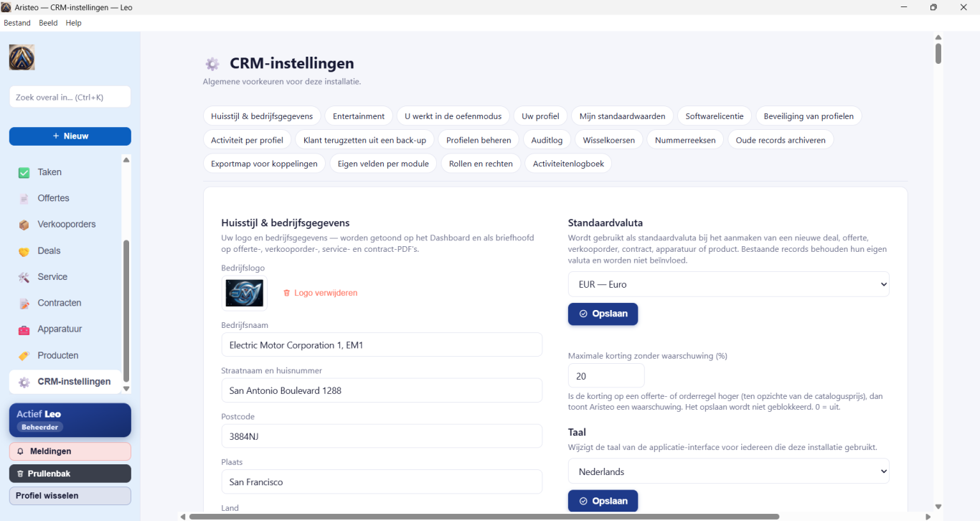Jump to Huisstijl & bedrijfsgegevens section
This screenshot has height=521, width=980.
pos(262,116)
